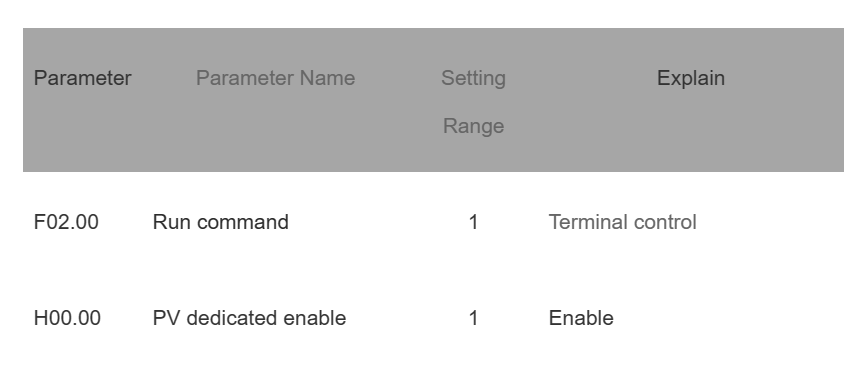Click the PV abbreviation in parameter name
Screen dimensions: 866x381
(x=166, y=318)
